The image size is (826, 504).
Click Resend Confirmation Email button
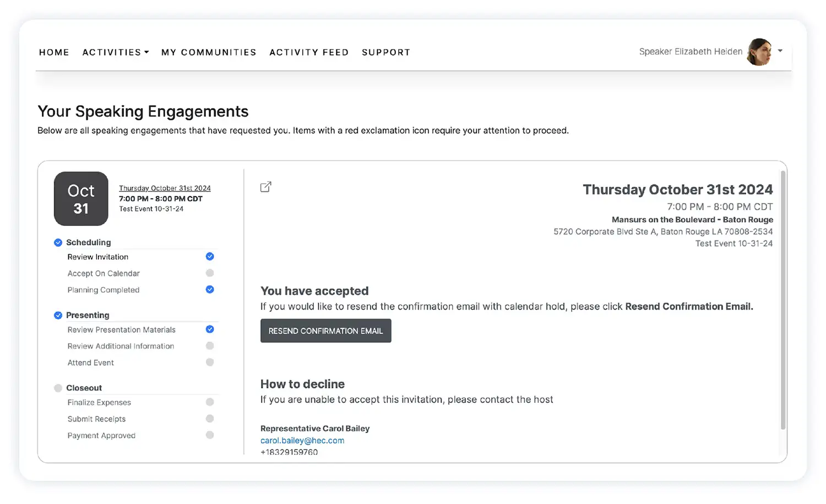click(x=325, y=331)
